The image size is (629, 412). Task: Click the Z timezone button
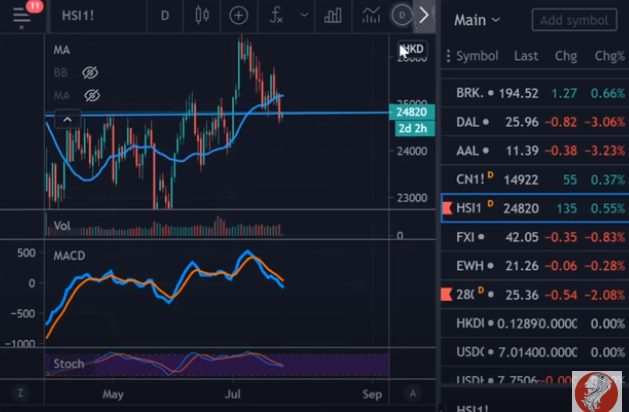click(x=20, y=393)
